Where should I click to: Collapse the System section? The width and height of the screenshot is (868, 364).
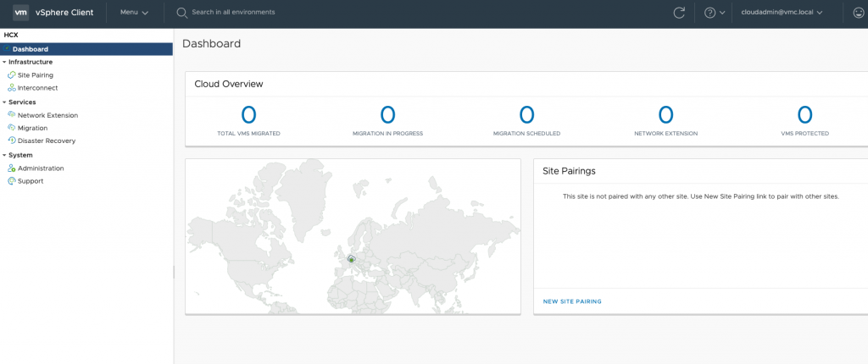(4, 156)
